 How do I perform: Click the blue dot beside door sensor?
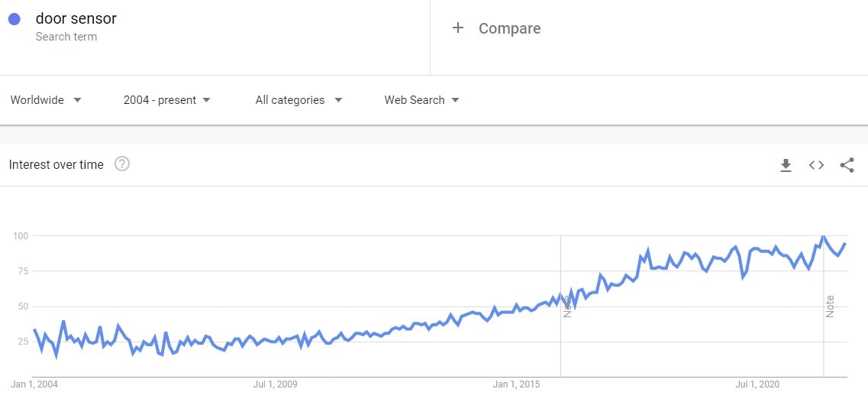(15, 19)
